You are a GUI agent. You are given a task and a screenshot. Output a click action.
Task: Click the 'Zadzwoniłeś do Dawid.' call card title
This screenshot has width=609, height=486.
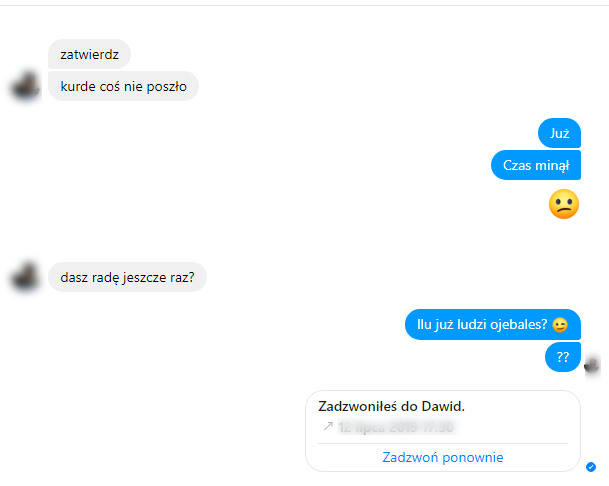392,406
